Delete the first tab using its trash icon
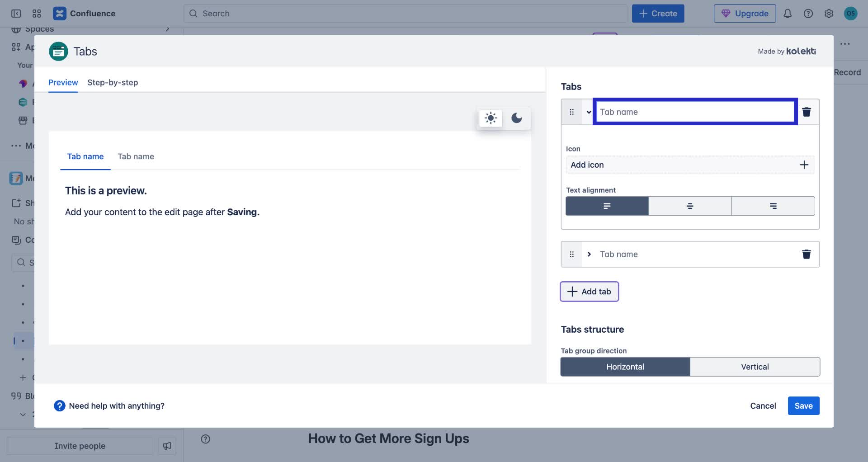This screenshot has width=868, height=462. click(x=807, y=112)
